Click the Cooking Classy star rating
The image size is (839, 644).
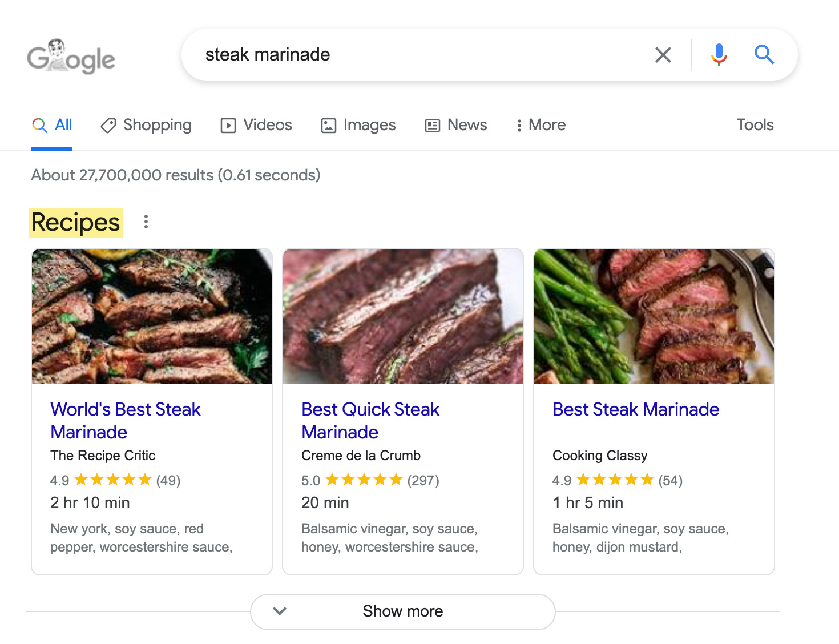[x=615, y=480]
